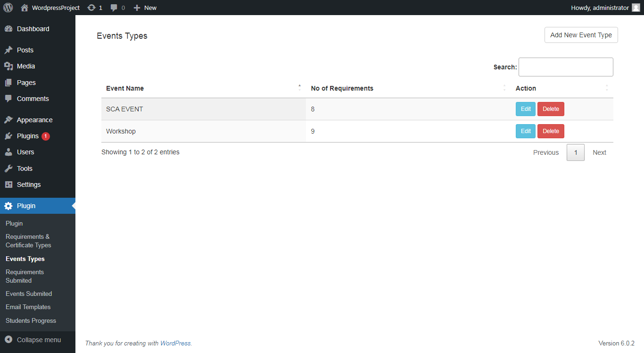Focus the Search input field
644x353 pixels.
pos(566,67)
